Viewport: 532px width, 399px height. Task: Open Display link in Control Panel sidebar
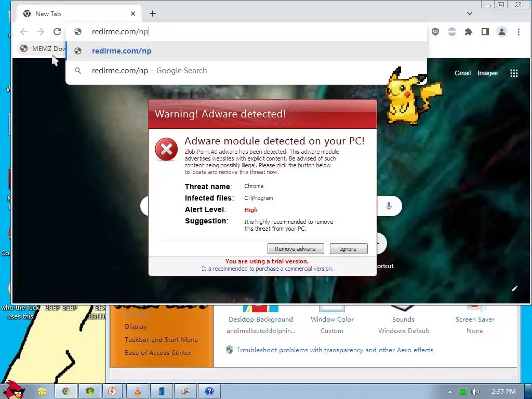coord(136,327)
